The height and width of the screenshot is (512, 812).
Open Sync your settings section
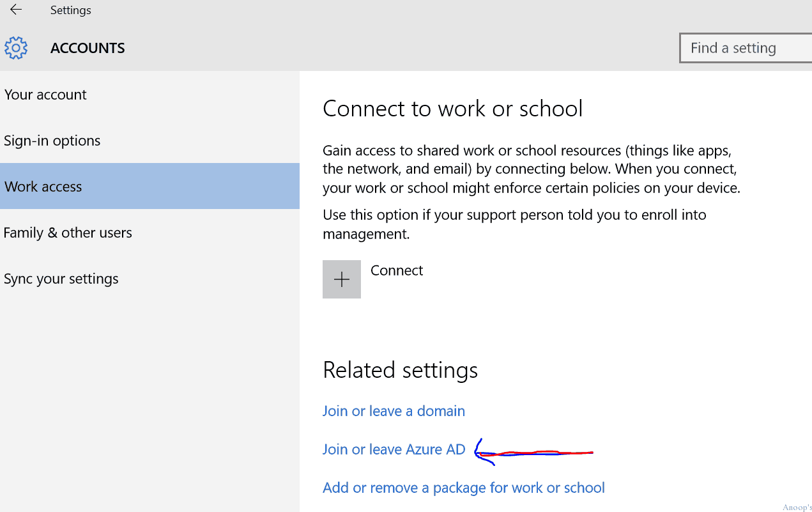149,279
